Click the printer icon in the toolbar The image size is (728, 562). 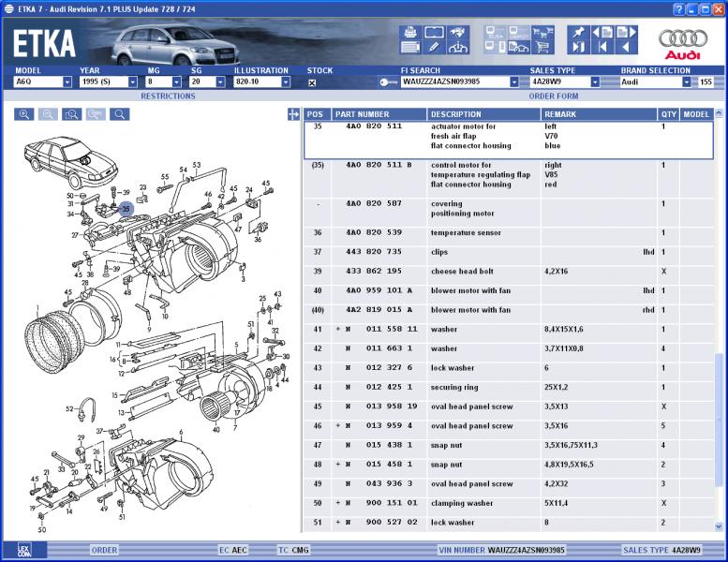(409, 31)
